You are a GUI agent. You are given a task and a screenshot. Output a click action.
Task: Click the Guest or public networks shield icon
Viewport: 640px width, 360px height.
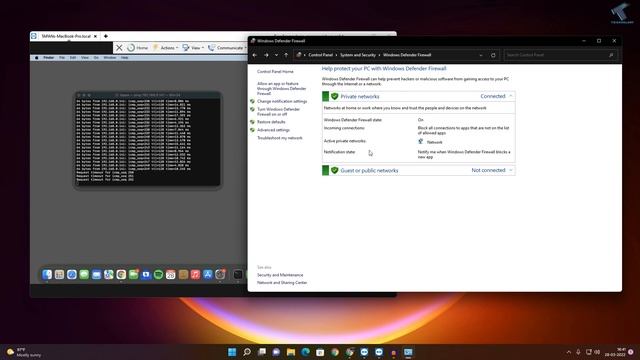[335, 170]
